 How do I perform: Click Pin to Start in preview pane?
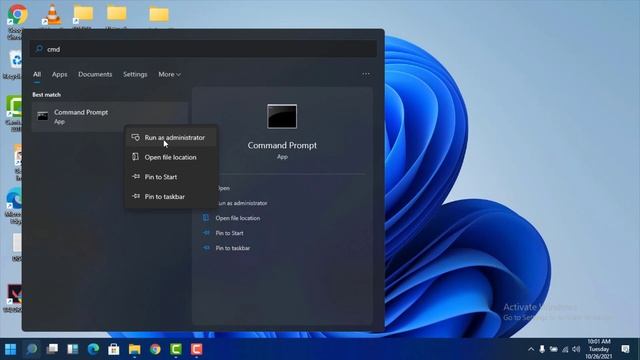(229, 233)
